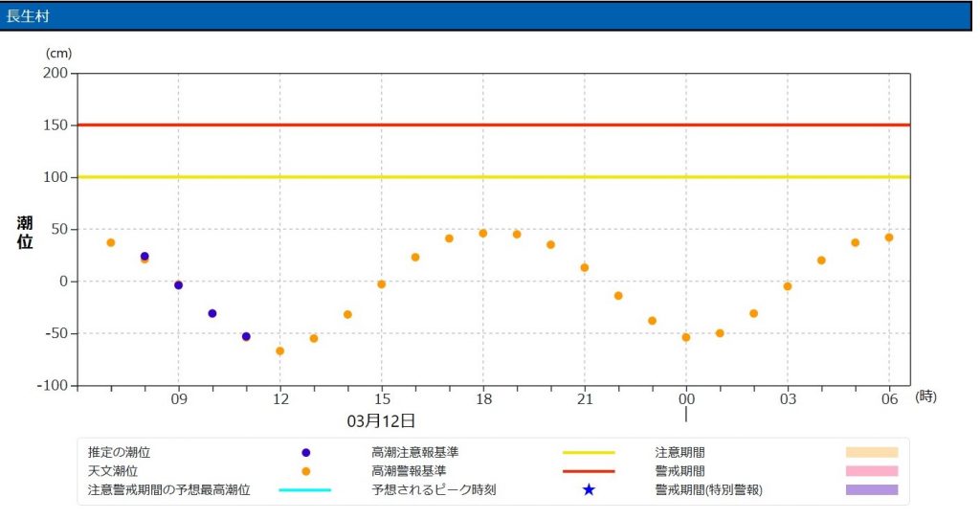Click the purple dot beside 推定の潮位
The width and height of the screenshot is (980, 520).
[305, 452]
